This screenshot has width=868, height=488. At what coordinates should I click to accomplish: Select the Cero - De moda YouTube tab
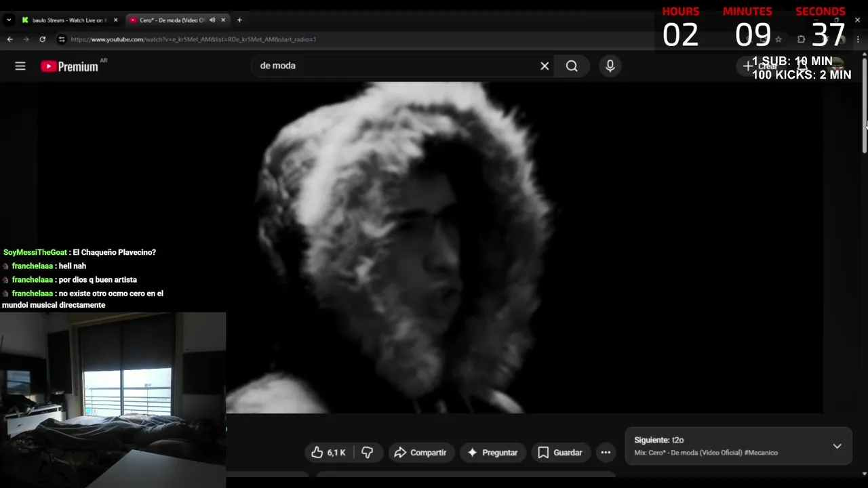[x=172, y=20]
